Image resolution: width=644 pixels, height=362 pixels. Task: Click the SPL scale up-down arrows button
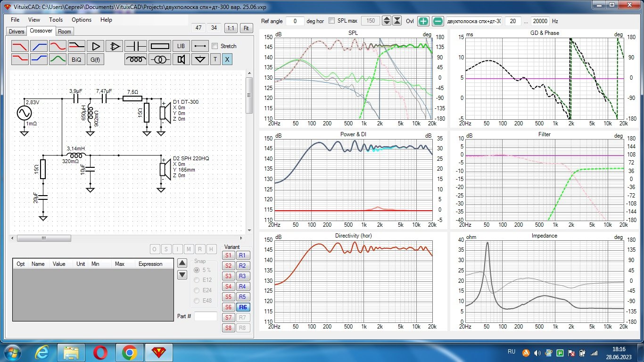click(387, 21)
